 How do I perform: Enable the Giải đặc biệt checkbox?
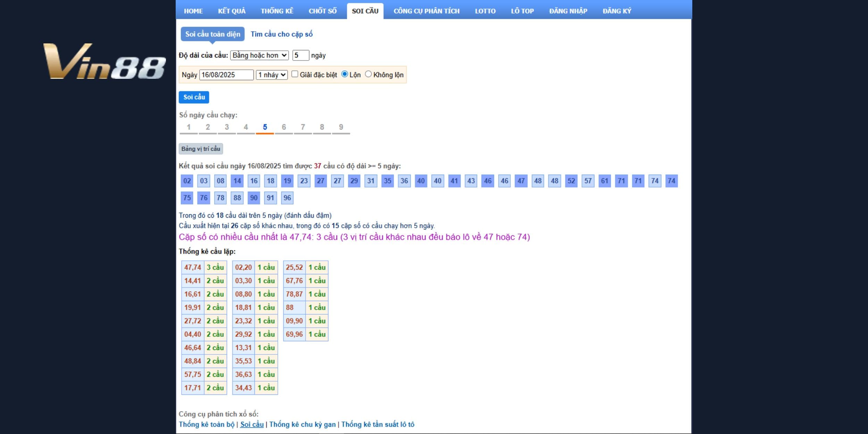click(295, 74)
